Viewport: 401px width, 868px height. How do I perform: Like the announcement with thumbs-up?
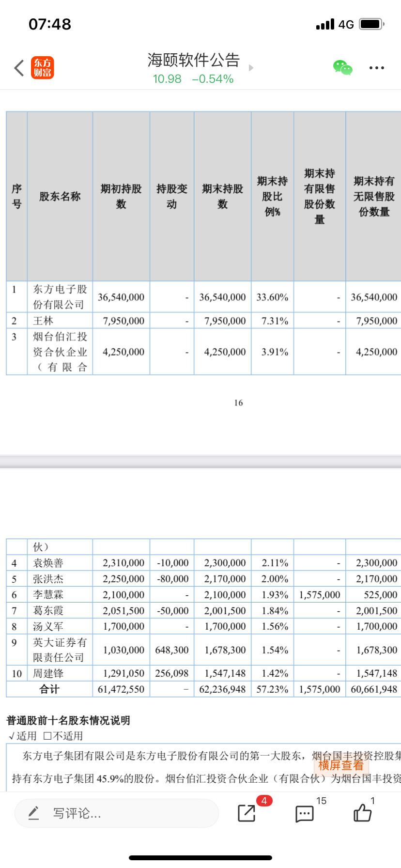(x=362, y=813)
